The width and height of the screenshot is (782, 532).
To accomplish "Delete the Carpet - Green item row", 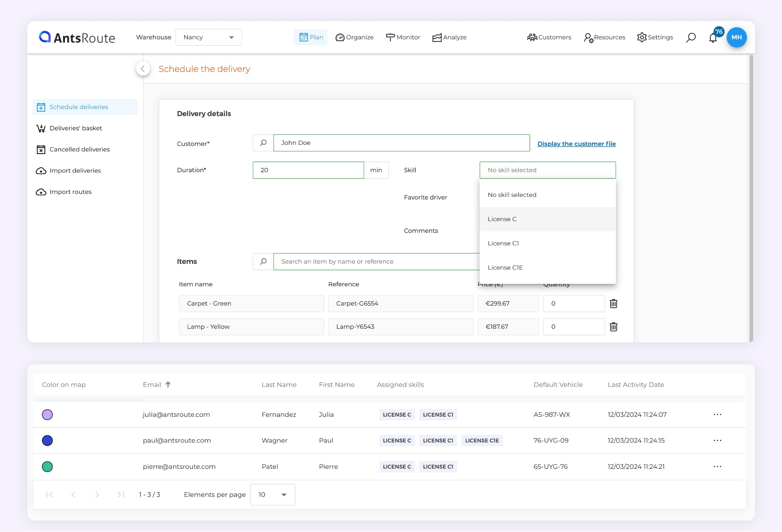I will pyautogui.click(x=613, y=304).
